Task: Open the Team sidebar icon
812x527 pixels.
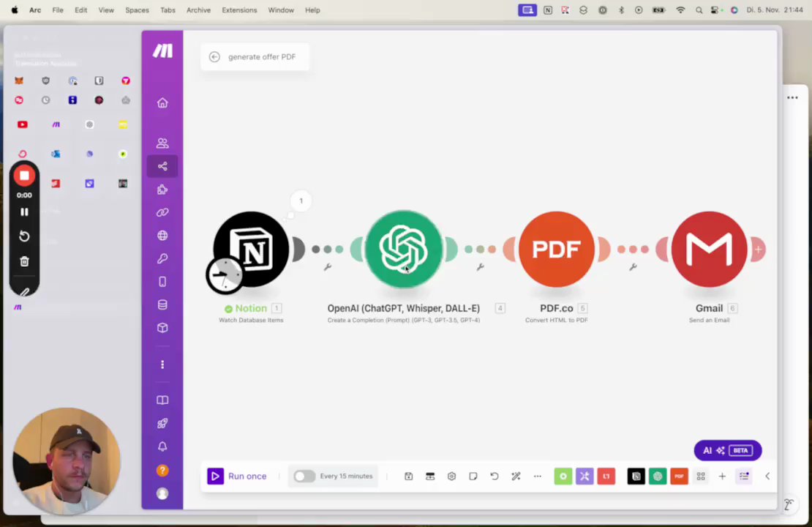Action: click(x=162, y=143)
